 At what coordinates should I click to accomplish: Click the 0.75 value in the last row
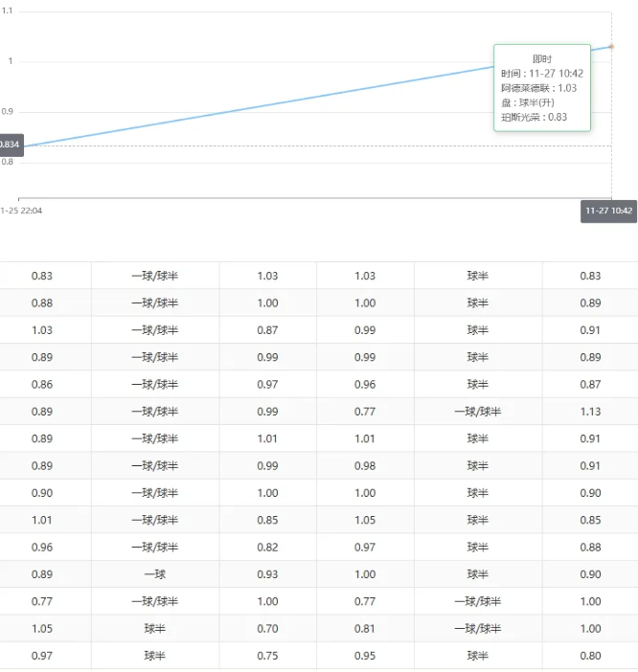[268, 656]
